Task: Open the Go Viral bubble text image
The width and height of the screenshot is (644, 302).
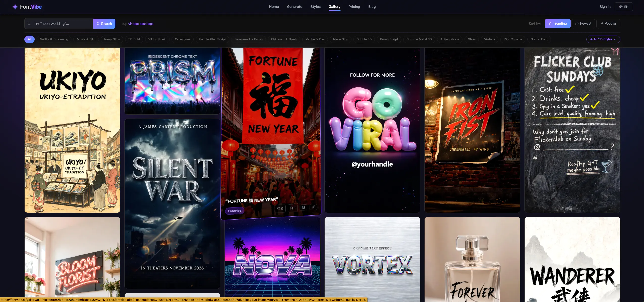Action: 372,130
